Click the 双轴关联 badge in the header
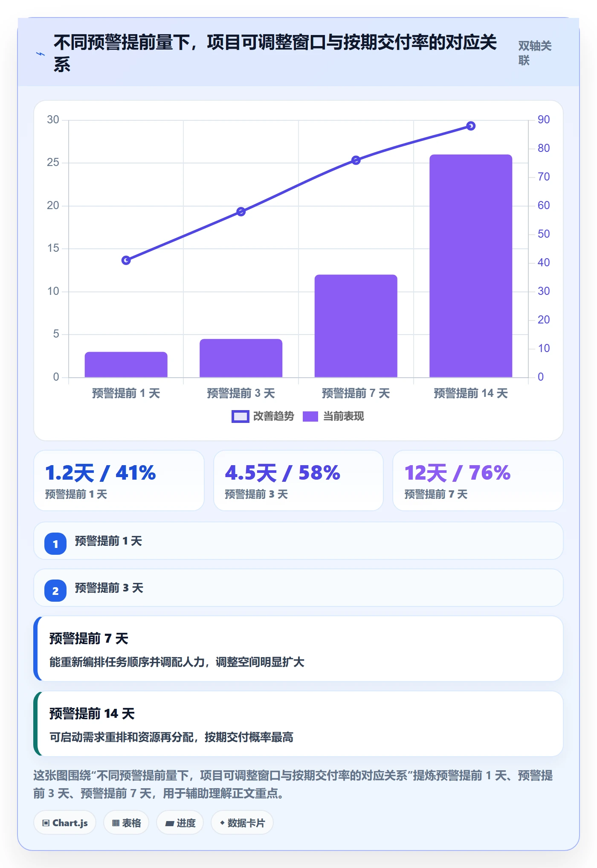The height and width of the screenshot is (868, 597). (535, 53)
